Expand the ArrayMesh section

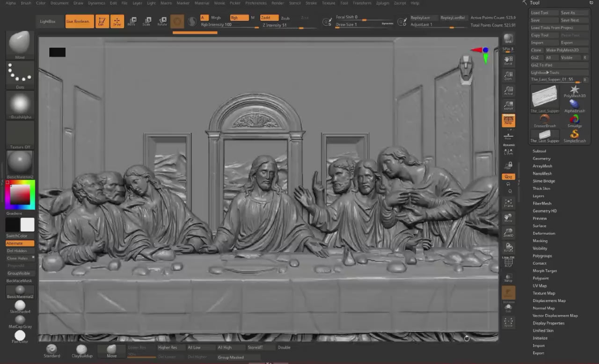(542, 166)
